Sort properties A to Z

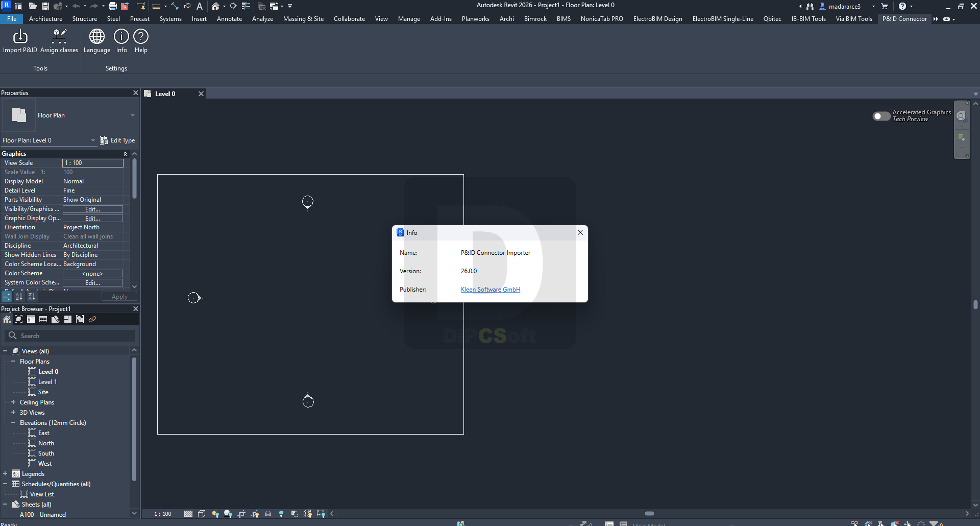point(19,297)
